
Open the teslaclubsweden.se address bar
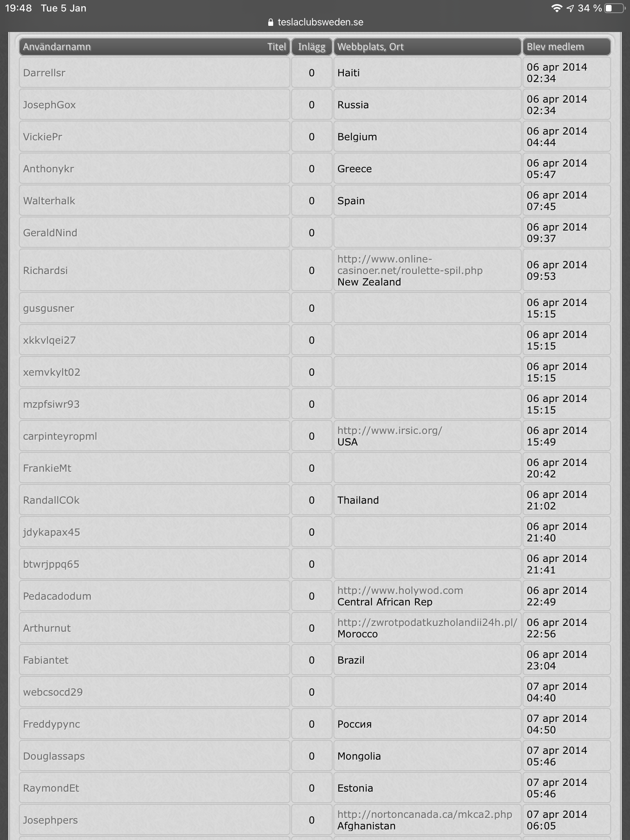coord(315,23)
